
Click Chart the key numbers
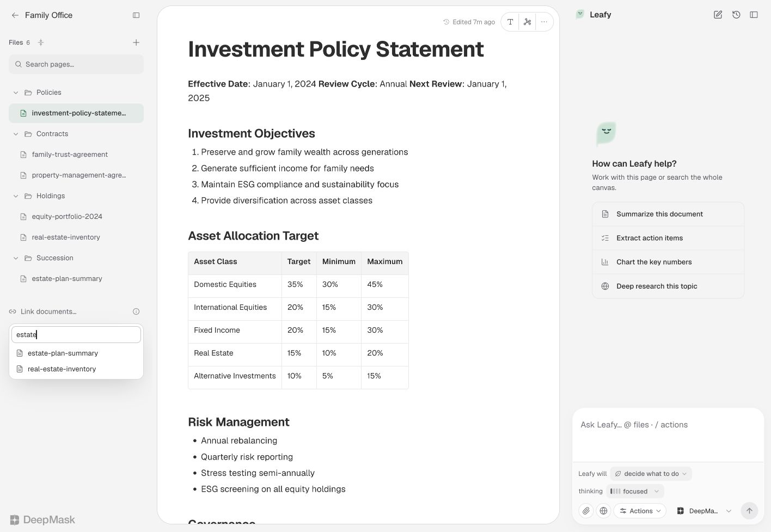click(668, 262)
